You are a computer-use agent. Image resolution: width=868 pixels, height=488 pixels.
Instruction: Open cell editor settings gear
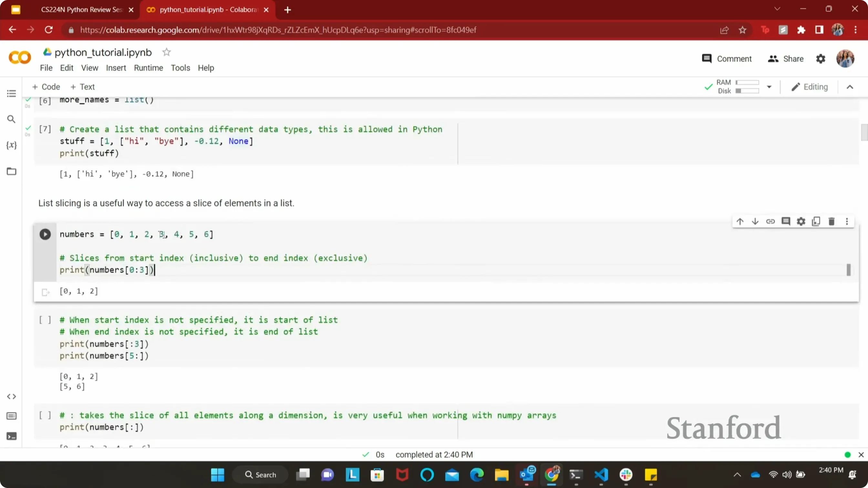tap(801, 221)
